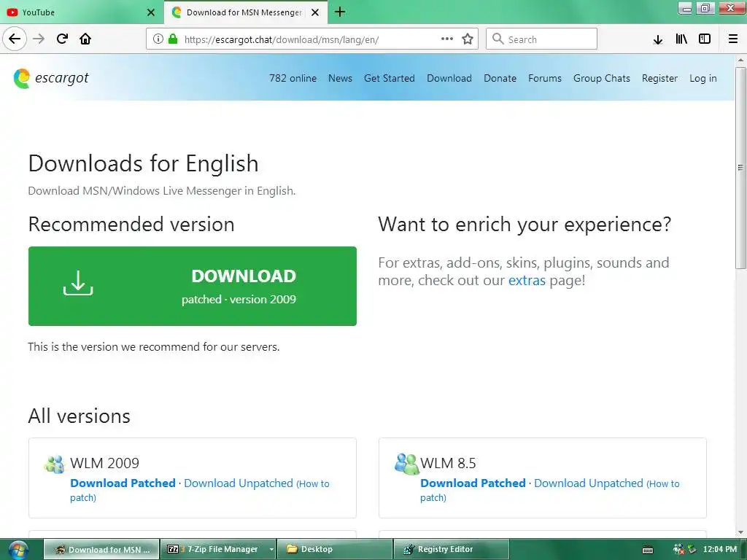The width and height of the screenshot is (747, 560).
Task: Click the escargot logo
Action: 51,78
